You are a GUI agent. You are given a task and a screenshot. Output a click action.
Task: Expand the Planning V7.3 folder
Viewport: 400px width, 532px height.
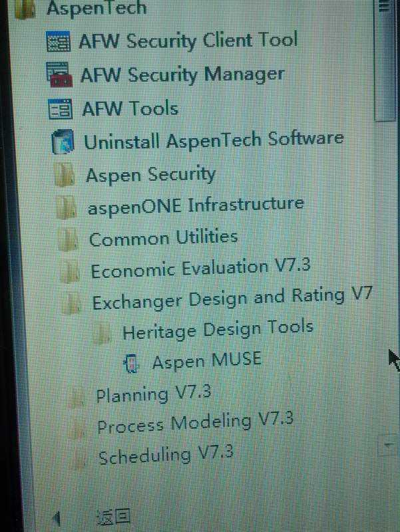[140, 394]
